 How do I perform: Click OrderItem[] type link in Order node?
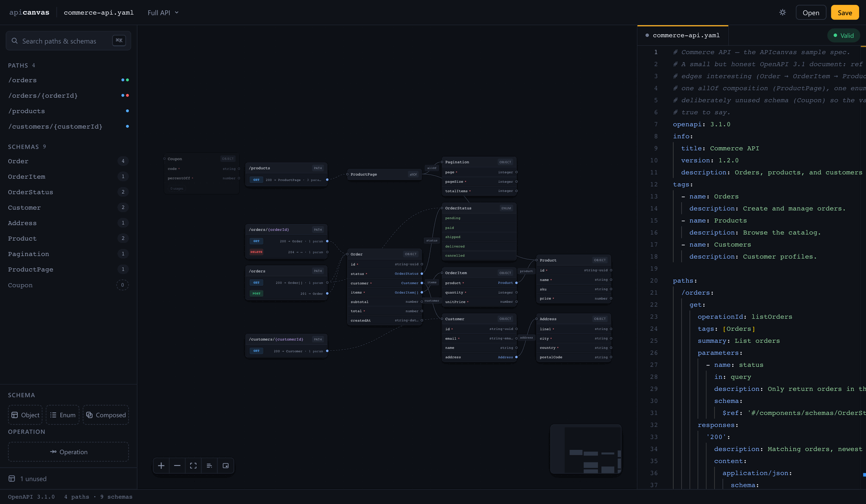pyautogui.click(x=406, y=293)
